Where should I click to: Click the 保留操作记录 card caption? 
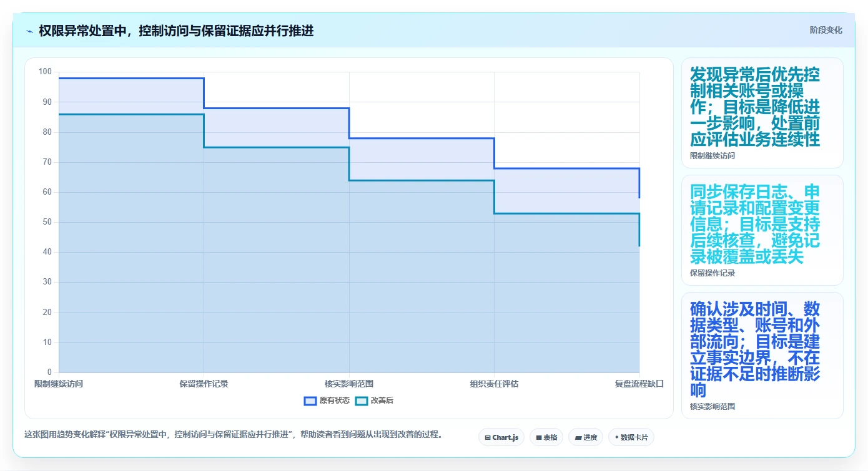713,273
